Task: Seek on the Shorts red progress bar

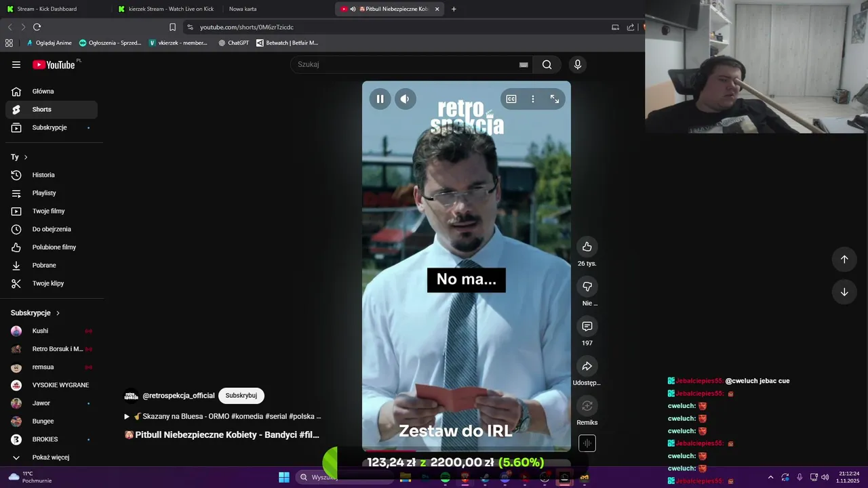Action: [x=467, y=451]
